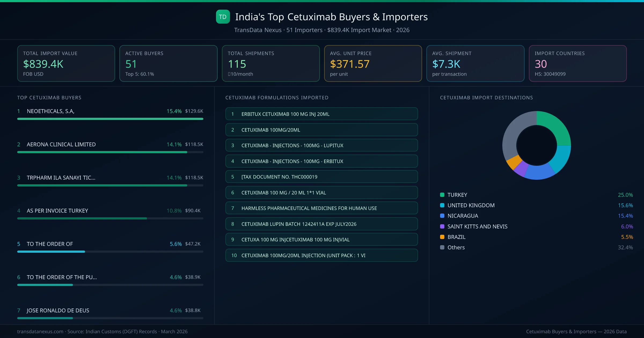Expand the truncated buyer TRPHARM ILA SANAYI TIC...
The height and width of the screenshot is (338, 644).
61,177
